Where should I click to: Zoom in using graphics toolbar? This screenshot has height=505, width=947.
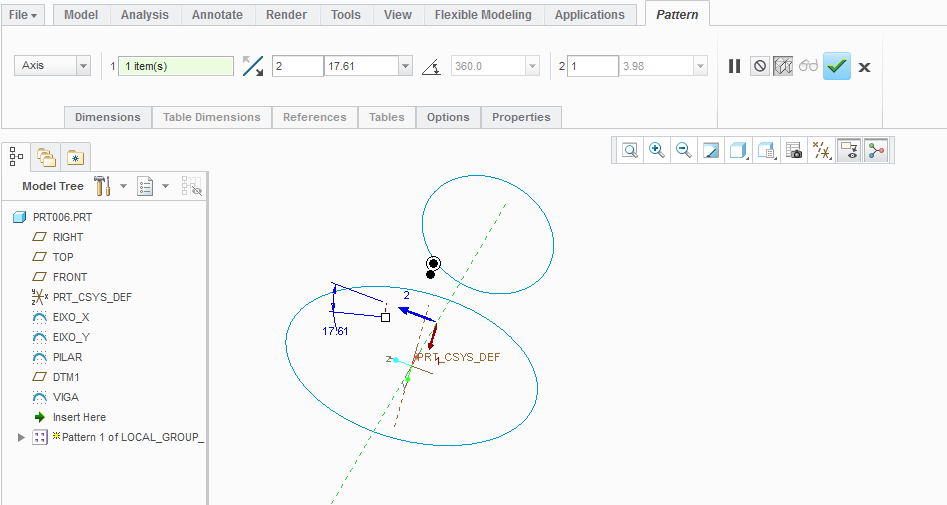656,150
